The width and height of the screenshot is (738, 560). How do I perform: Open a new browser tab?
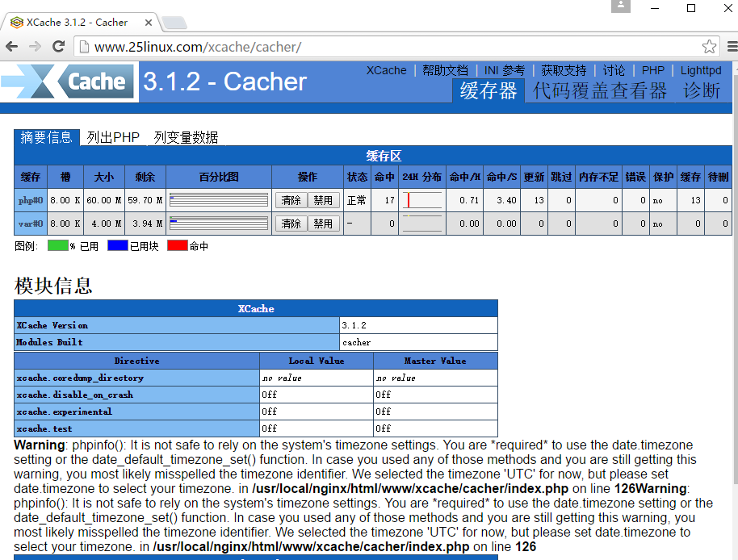[174, 23]
